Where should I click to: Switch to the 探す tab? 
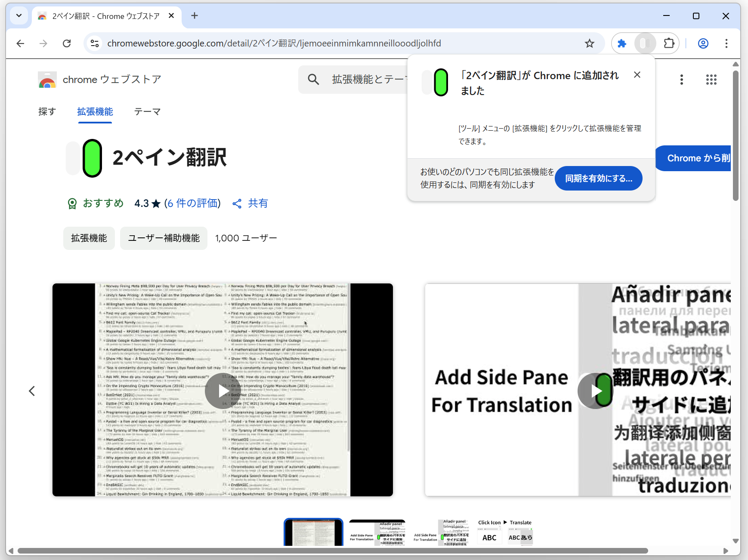[47, 111]
